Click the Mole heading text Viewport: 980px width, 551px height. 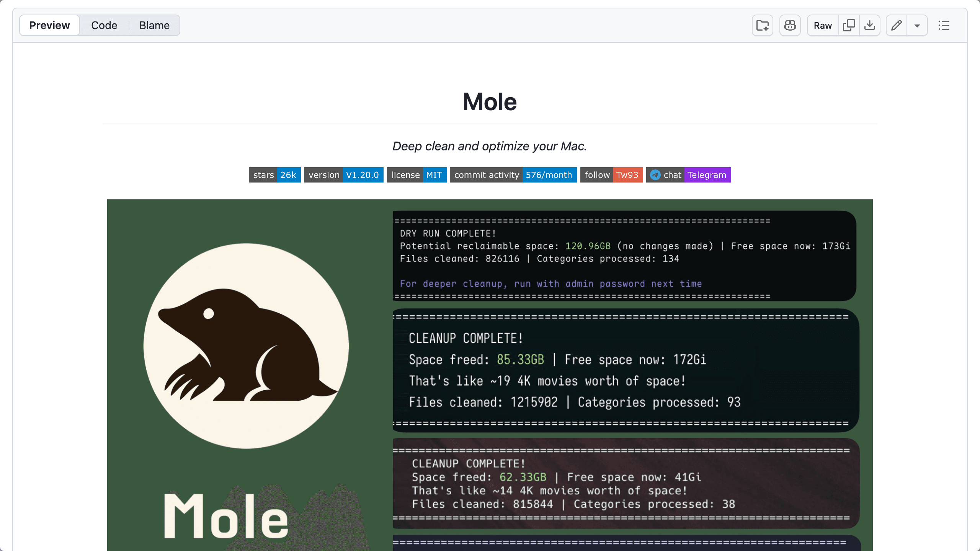[490, 101]
